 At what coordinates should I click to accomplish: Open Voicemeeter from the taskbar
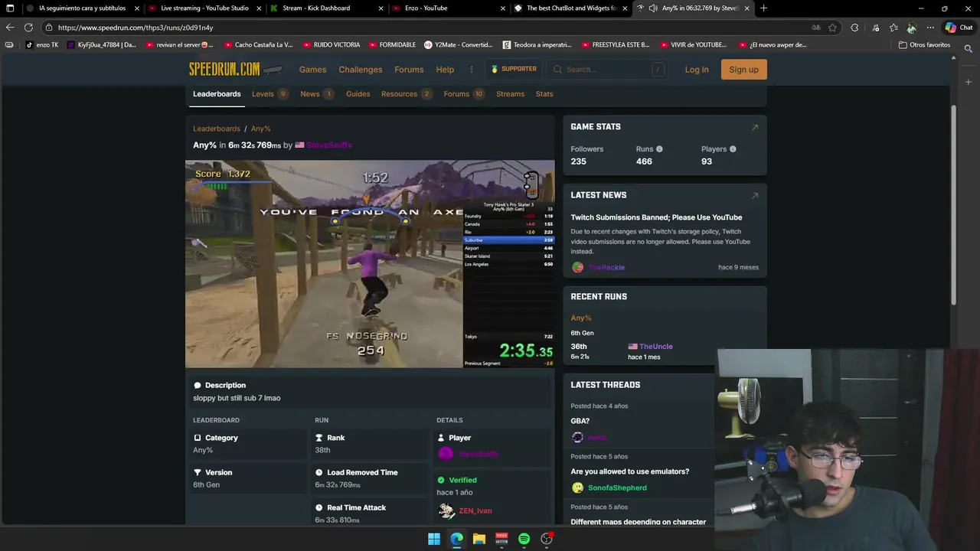501,539
